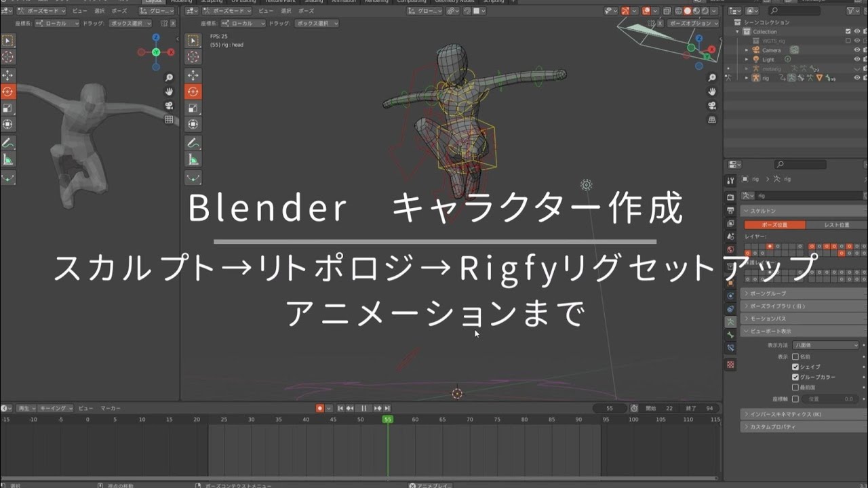Open the ポーズオプション dropdown
This screenshot has height=488, width=868.
[693, 23]
